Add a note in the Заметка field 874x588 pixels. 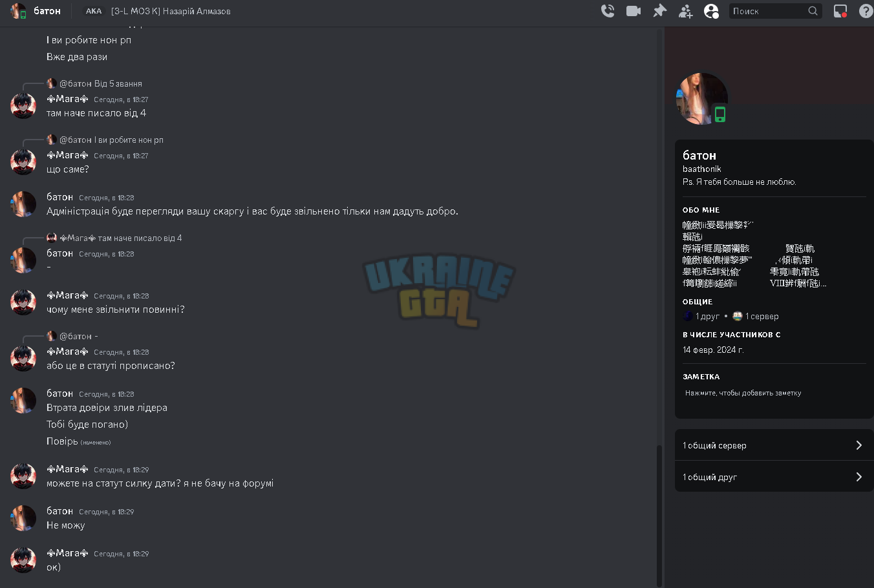774,393
